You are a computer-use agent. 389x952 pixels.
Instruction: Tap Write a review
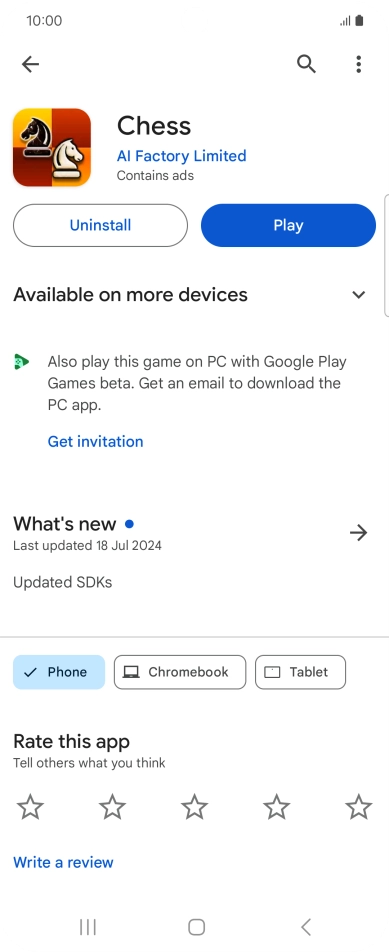[x=63, y=862]
